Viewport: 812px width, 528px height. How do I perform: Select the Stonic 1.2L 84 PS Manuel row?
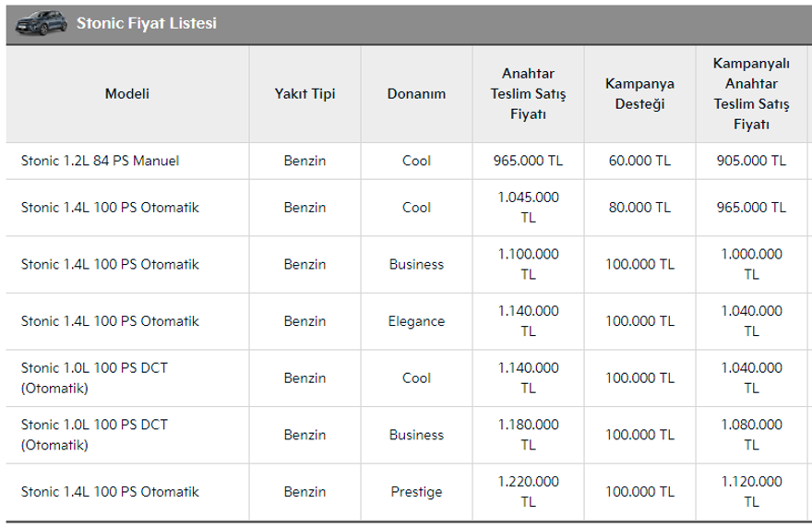click(x=100, y=161)
